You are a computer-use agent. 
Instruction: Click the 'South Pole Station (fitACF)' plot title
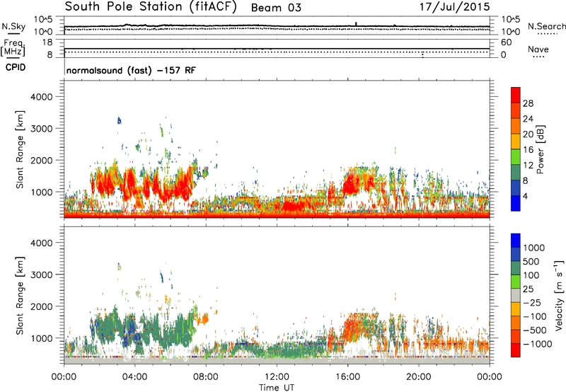click(151, 7)
